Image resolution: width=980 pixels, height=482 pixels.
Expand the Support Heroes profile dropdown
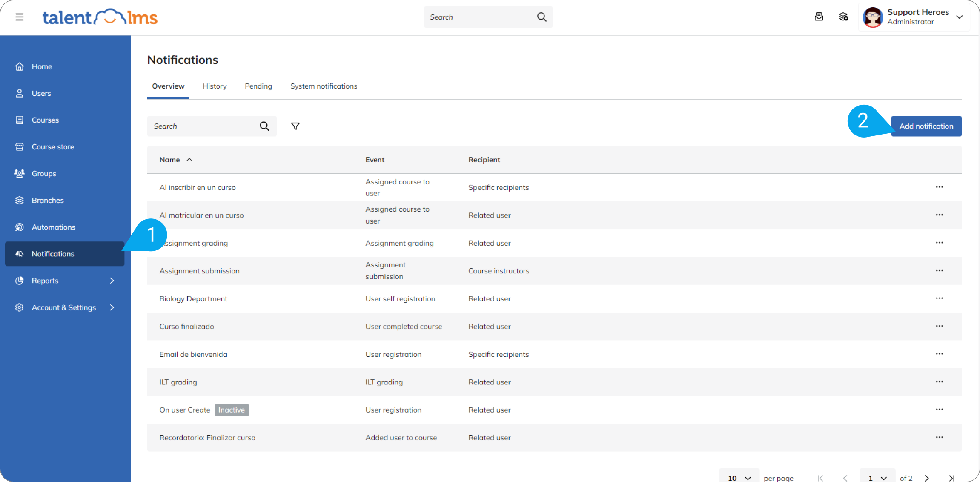tap(960, 17)
